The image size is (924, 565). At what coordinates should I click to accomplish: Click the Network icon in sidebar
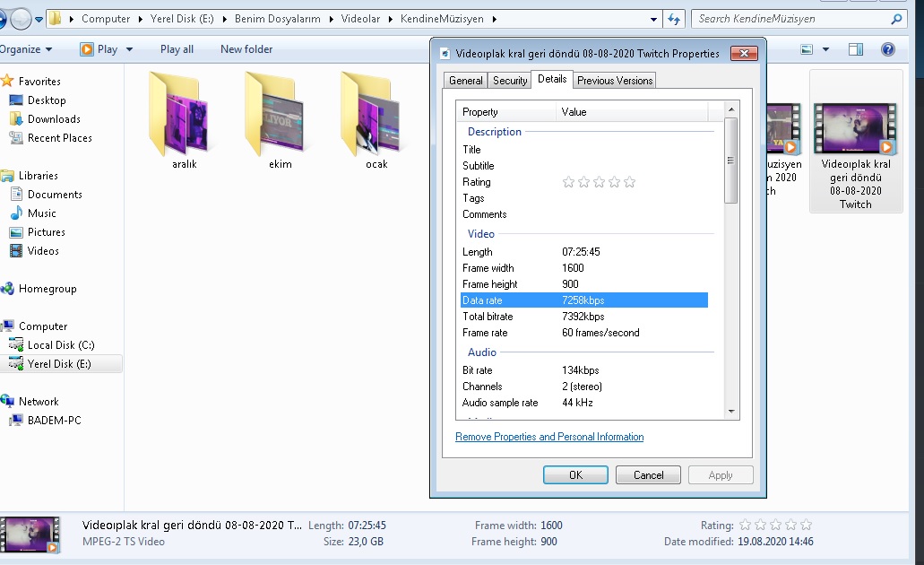pos(7,402)
